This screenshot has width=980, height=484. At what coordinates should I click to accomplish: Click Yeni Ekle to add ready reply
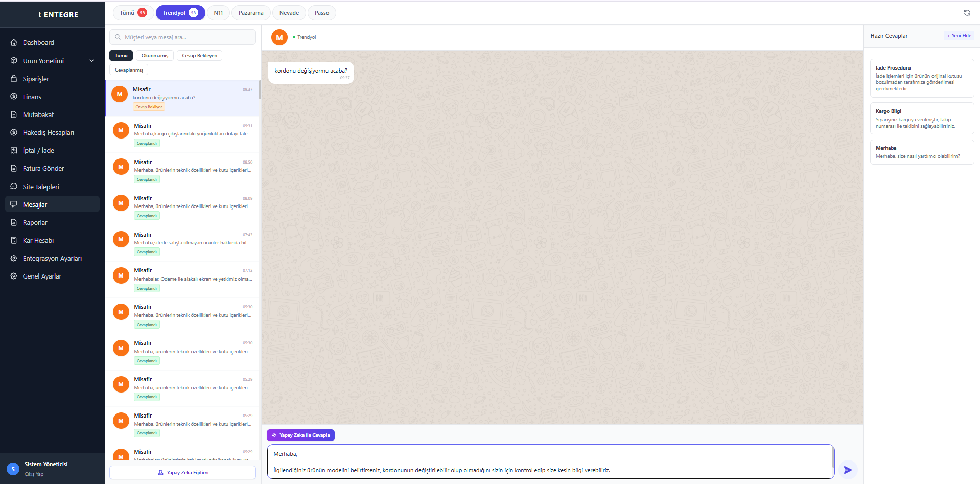(x=959, y=36)
